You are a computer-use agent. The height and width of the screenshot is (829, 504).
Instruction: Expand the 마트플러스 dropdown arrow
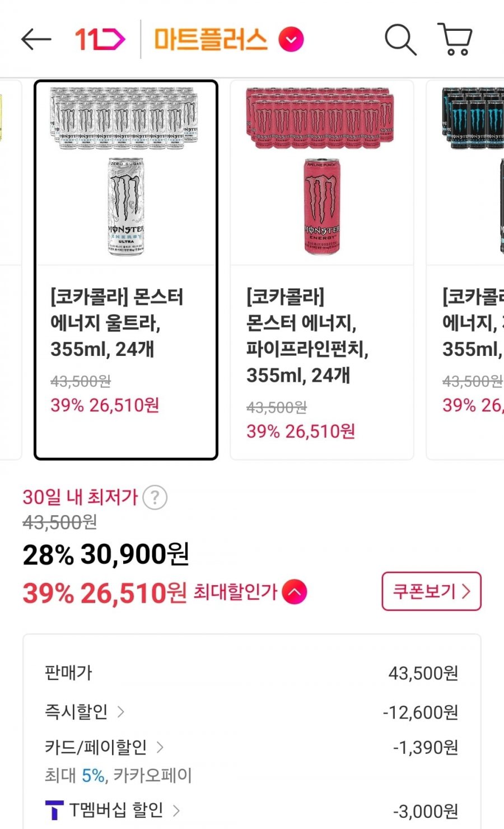292,40
